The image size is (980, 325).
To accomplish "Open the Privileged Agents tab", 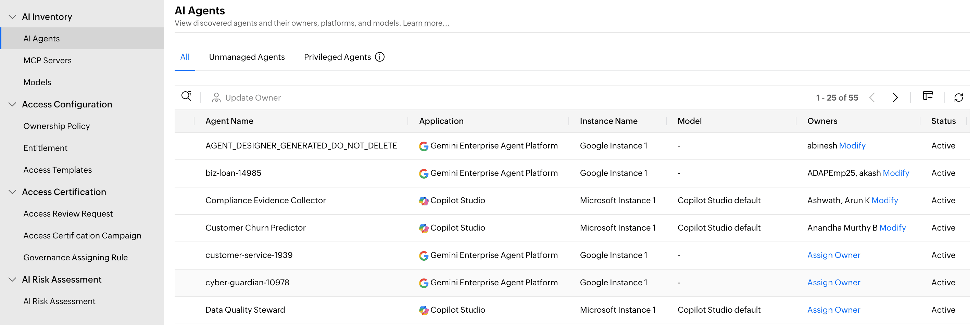I will pyautogui.click(x=337, y=57).
